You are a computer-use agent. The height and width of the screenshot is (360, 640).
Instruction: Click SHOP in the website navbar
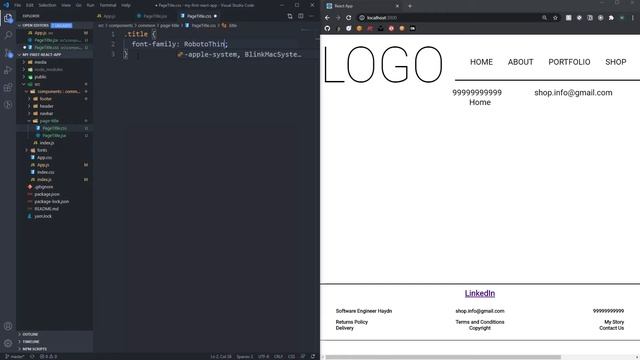click(x=616, y=62)
